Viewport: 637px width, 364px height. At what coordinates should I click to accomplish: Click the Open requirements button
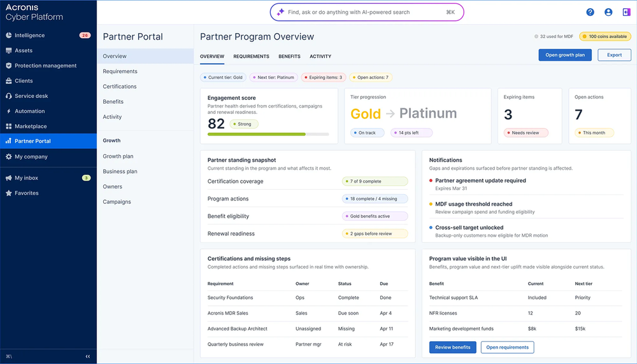[508, 347]
